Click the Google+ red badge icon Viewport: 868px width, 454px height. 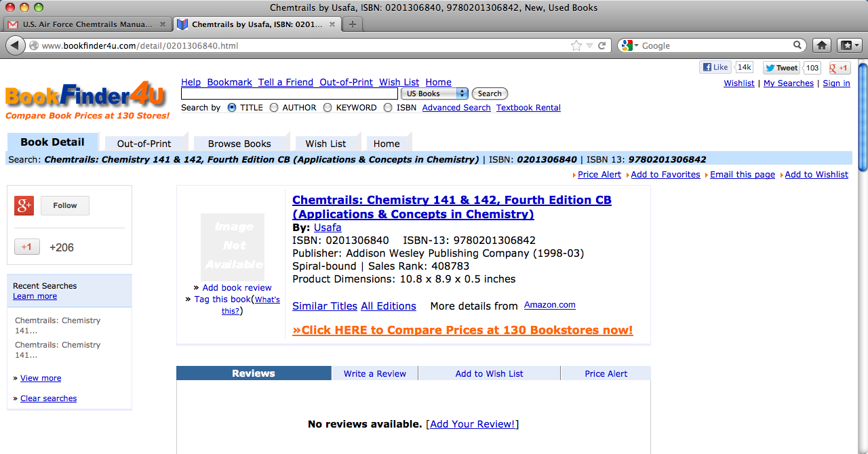click(24, 205)
